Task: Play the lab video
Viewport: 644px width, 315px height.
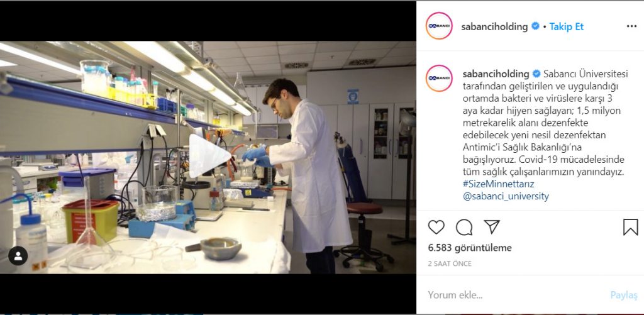Action: [209, 156]
